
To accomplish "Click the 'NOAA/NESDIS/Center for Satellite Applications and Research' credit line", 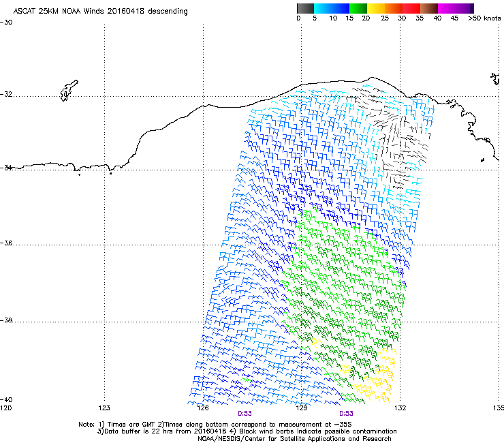I will [294, 439].
